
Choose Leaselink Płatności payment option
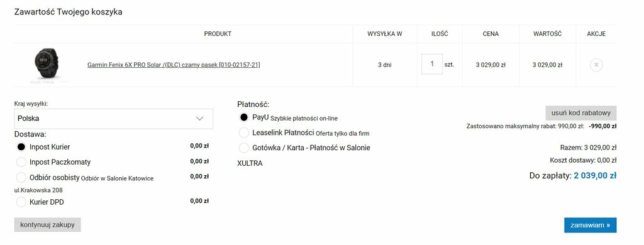(x=243, y=133)
